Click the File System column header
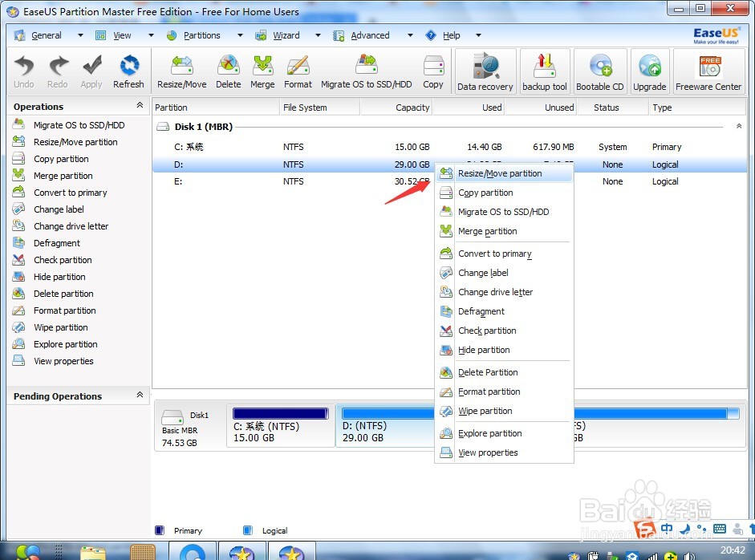The image size is (755, 560). (319, 108)
